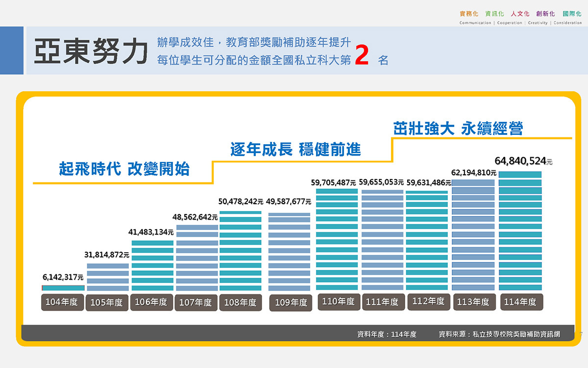Select the 106年度 label
This screenshot has height=368, width=588.
point(151,303)
